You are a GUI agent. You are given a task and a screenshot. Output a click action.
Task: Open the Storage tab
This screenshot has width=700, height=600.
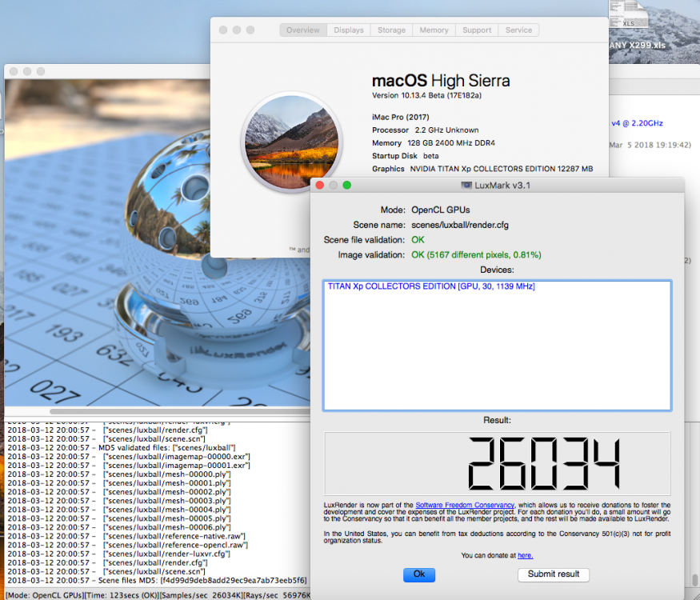point(391,30)
